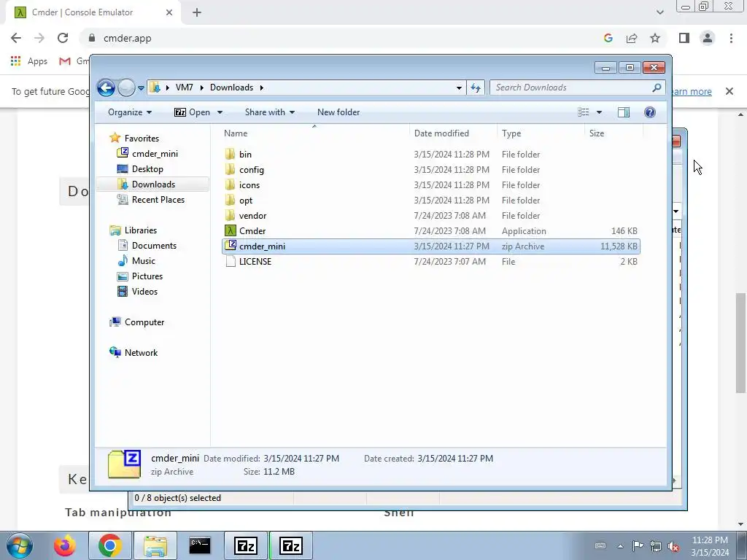Launch Firefox from taskbar
The height and width of the screenshot is (560, 747).
coord(65,545)
